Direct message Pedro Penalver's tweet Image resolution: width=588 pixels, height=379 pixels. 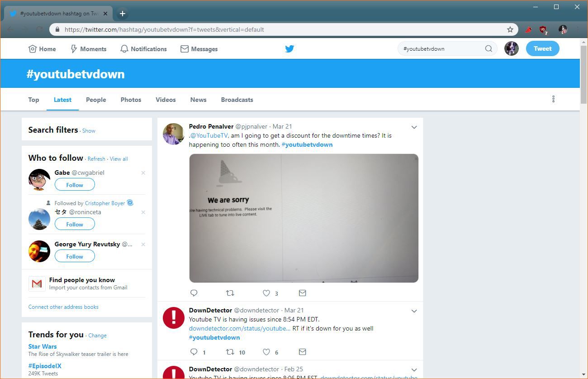pos(303,293)
